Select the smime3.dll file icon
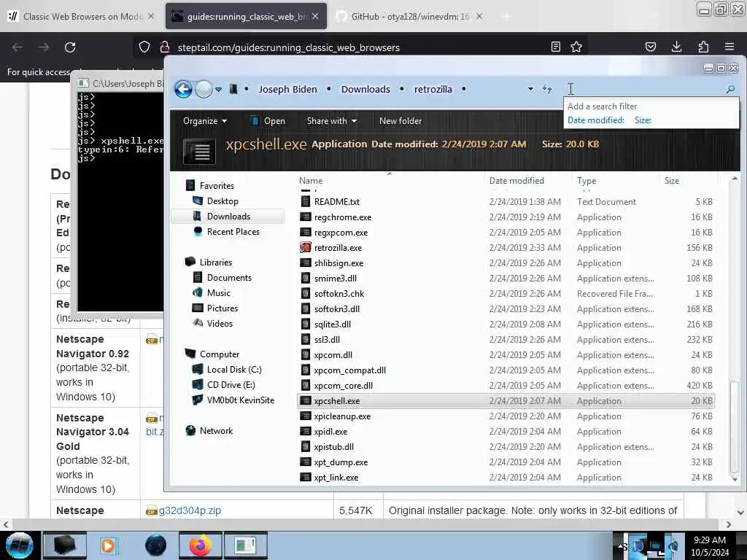The height and width of the screenshot is (560, 747). pos(306,278)
